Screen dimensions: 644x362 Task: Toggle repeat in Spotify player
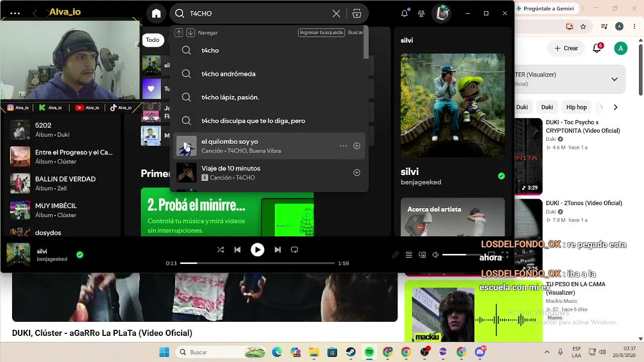[294, 249]
